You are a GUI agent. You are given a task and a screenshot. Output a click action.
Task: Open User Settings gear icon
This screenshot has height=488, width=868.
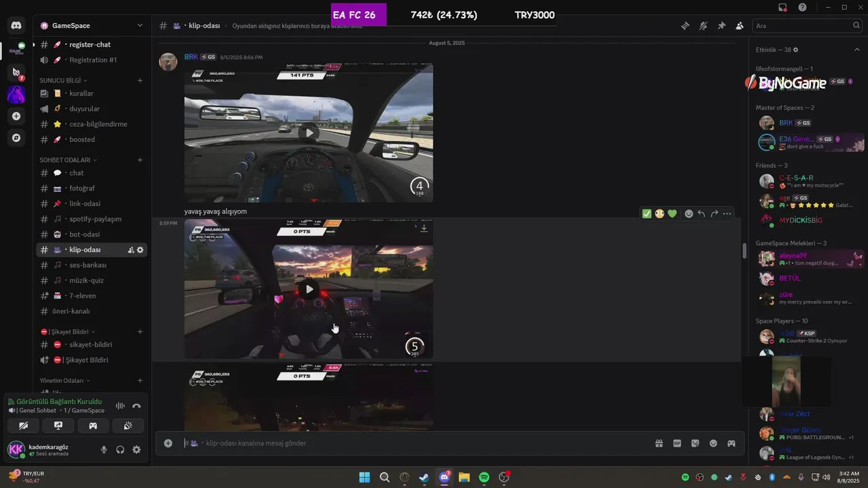tap(136, 449)
